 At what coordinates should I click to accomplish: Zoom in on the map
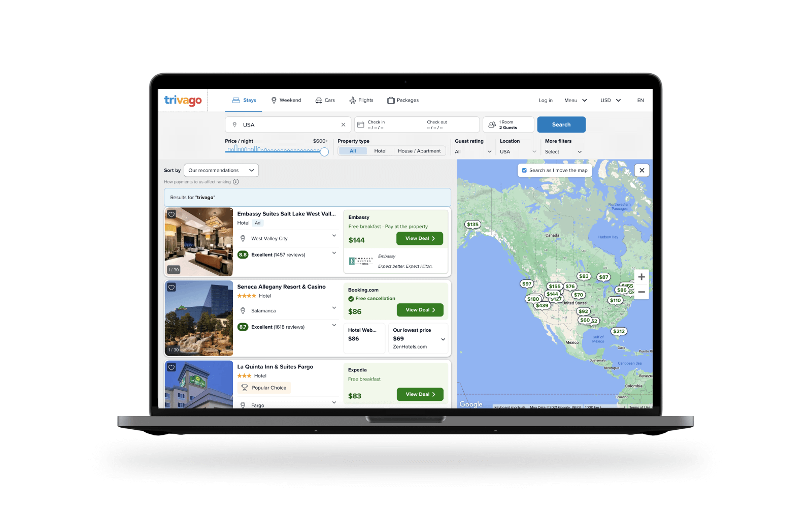point(641,277)
